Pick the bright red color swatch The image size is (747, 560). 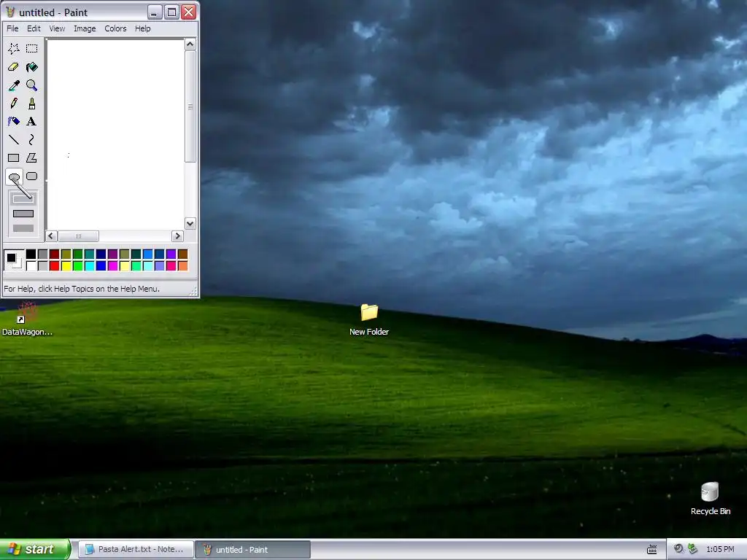point(54,265)
